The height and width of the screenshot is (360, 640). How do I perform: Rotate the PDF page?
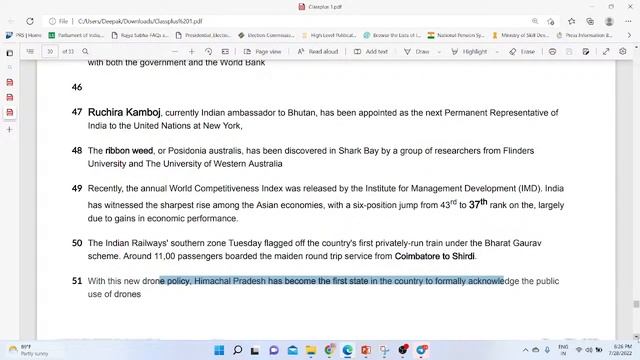(209, 51)
